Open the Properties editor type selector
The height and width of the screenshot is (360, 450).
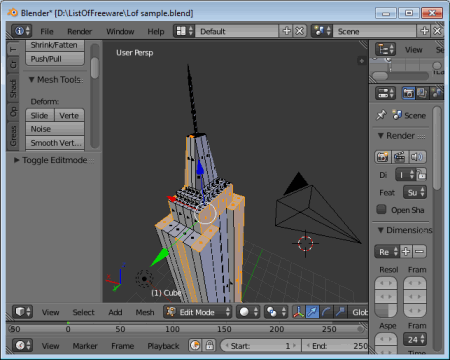point(386,93)
